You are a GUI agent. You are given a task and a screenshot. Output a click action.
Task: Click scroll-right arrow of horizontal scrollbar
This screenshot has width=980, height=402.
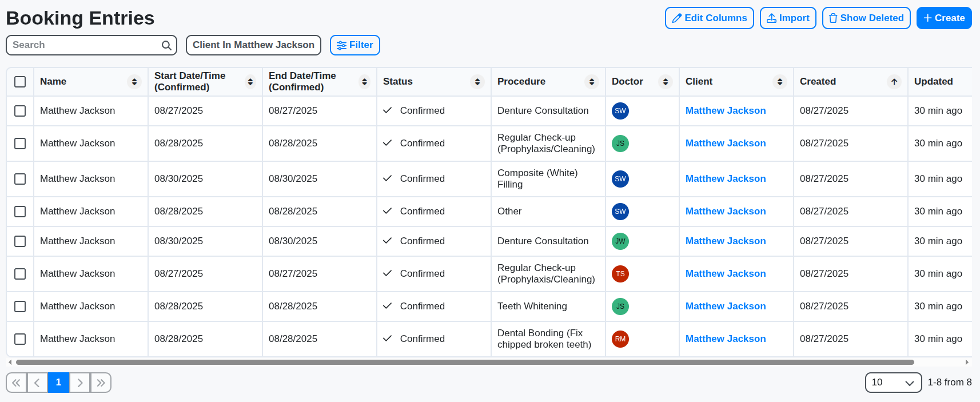pos(967,362)
